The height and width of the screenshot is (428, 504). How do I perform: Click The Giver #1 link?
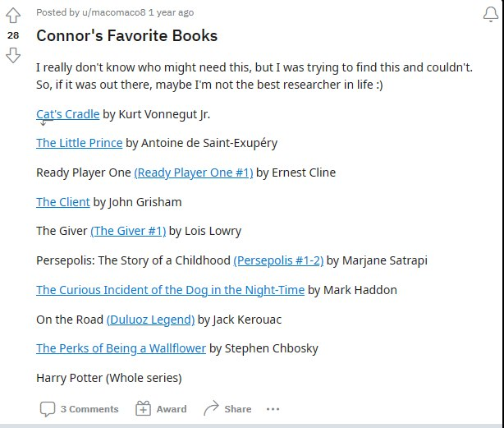point(128,231)
